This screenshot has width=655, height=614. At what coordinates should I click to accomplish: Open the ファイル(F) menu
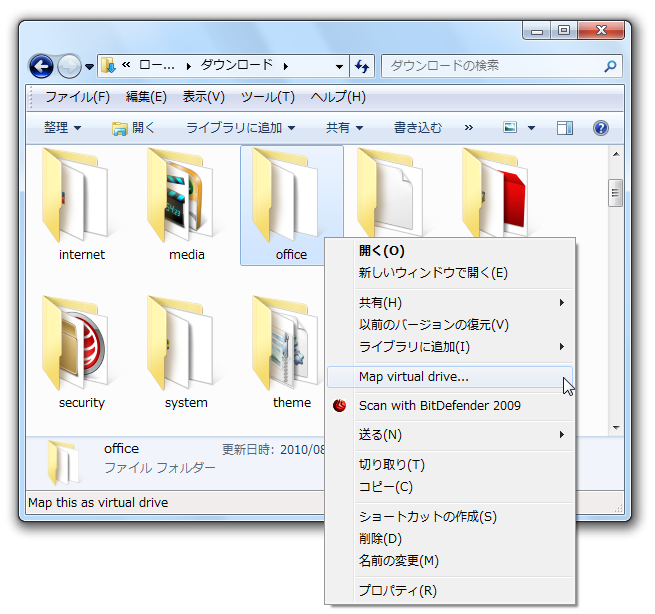[77, 97]
